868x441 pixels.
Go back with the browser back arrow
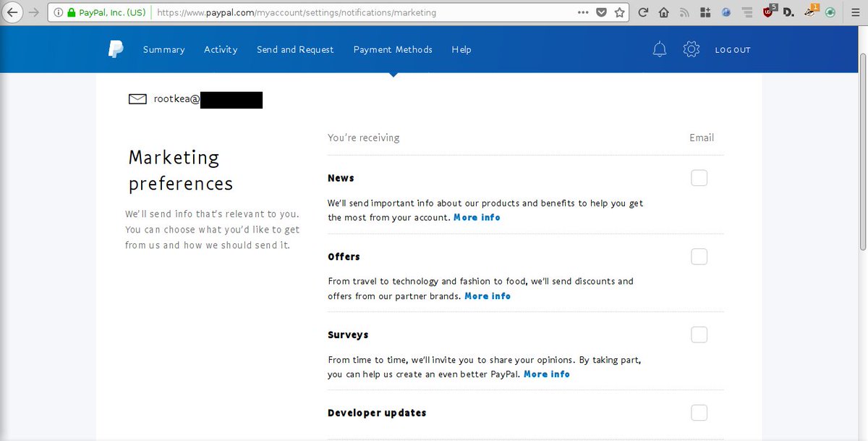click(12, 12)
